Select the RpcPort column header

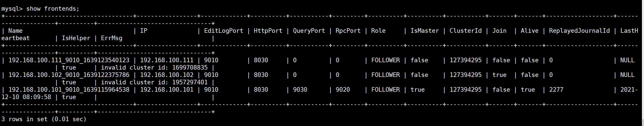click(348, 31)
